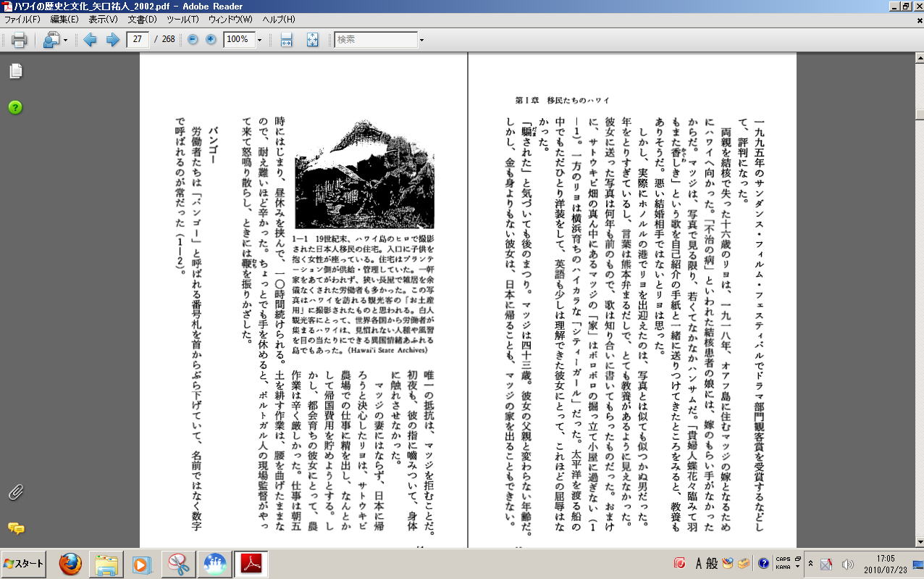Click the 第Ⅰ章 移民たちのハワイ page header
Viewport: 924px width, 579px height.
(562, 99)
